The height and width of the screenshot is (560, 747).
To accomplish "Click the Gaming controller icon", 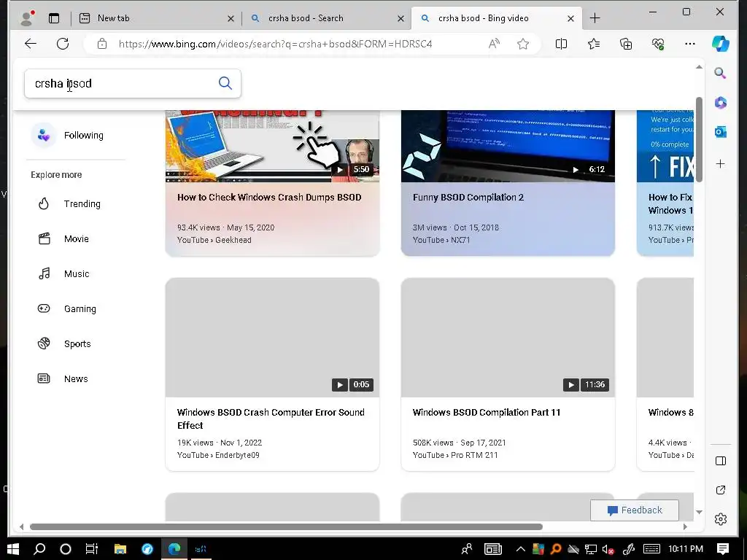I will [44, 308].
